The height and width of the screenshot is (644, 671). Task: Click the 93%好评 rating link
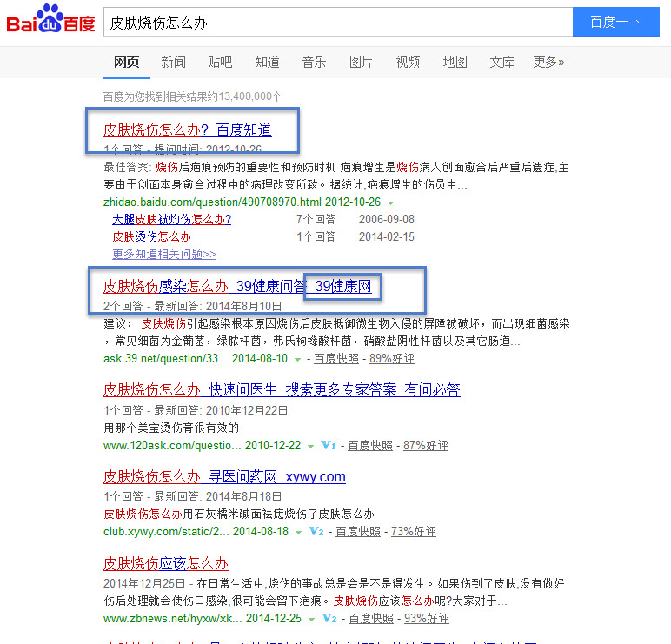[427, 618]
